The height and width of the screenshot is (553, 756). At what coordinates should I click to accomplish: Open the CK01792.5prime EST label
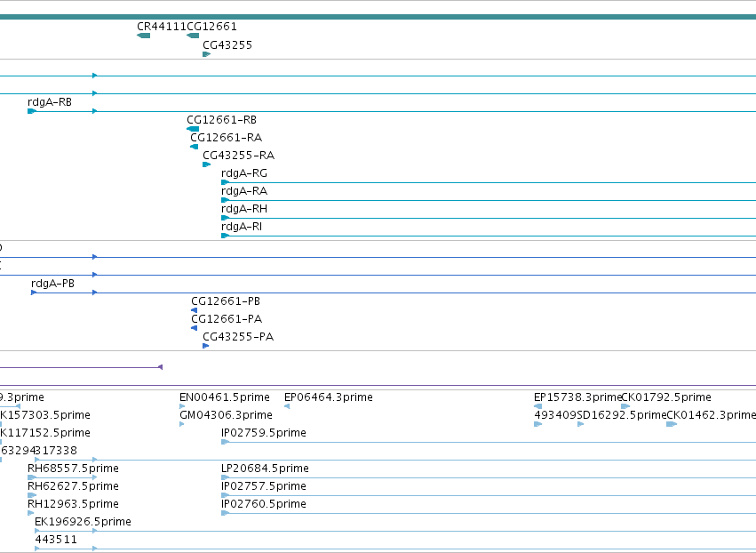pos(666,397)
